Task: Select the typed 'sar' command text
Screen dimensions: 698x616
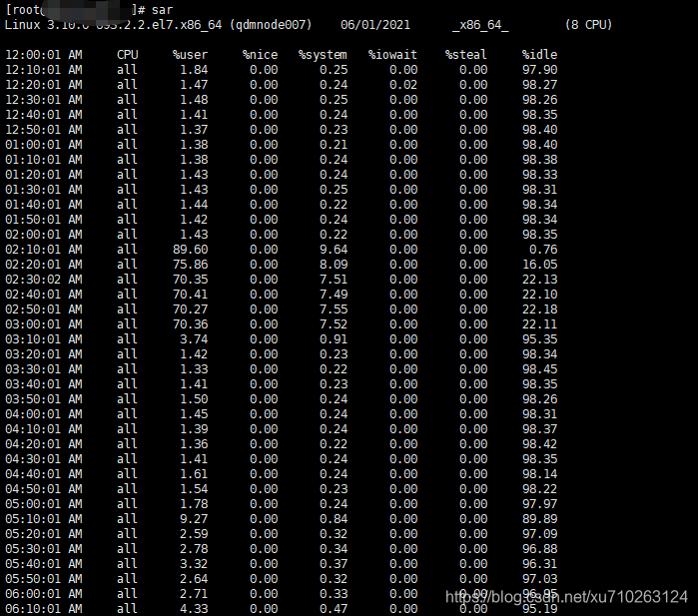Action: (x=162, y=10)
